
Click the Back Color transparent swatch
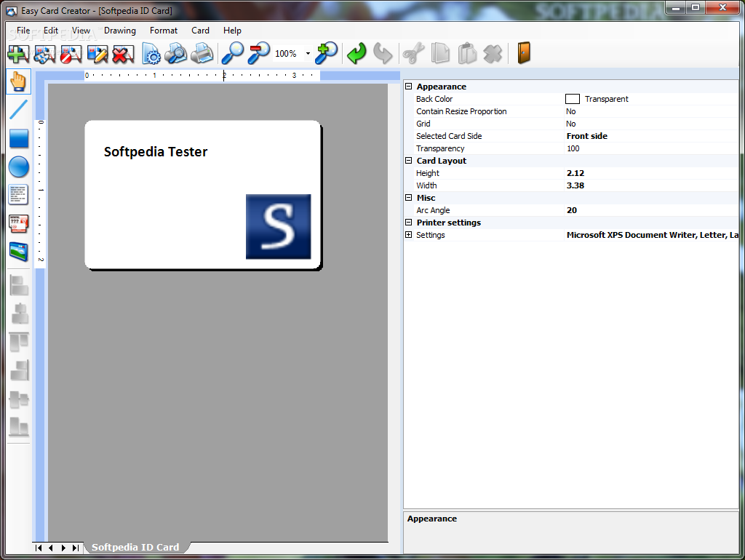coord(572,99)
